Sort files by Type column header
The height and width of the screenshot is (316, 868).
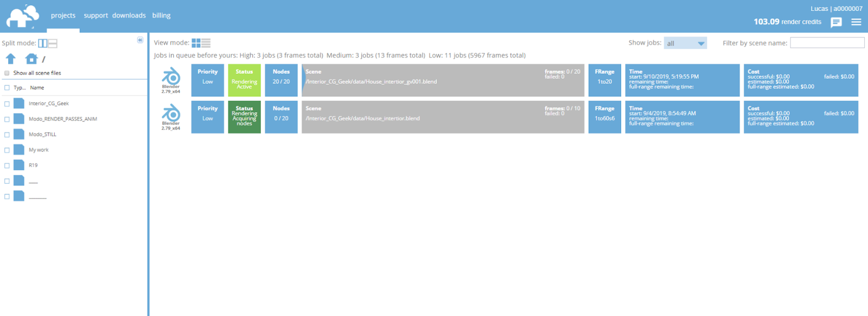[x=20, y=88]
